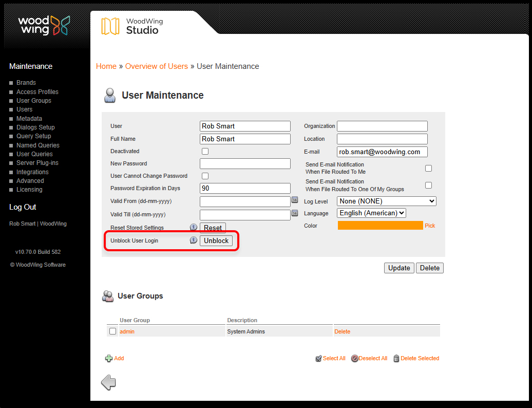The width and height of the screenshot is (532, 408).
Task: Check the admin user group checkbox
Action: coord(112,331)
